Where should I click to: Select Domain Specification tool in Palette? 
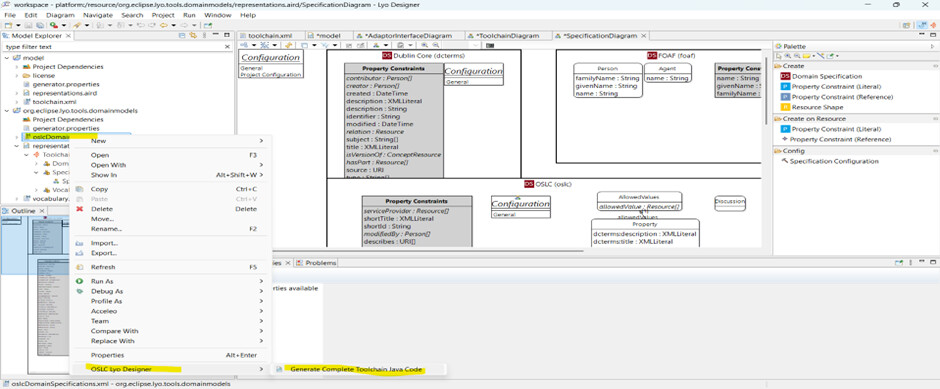821,76
